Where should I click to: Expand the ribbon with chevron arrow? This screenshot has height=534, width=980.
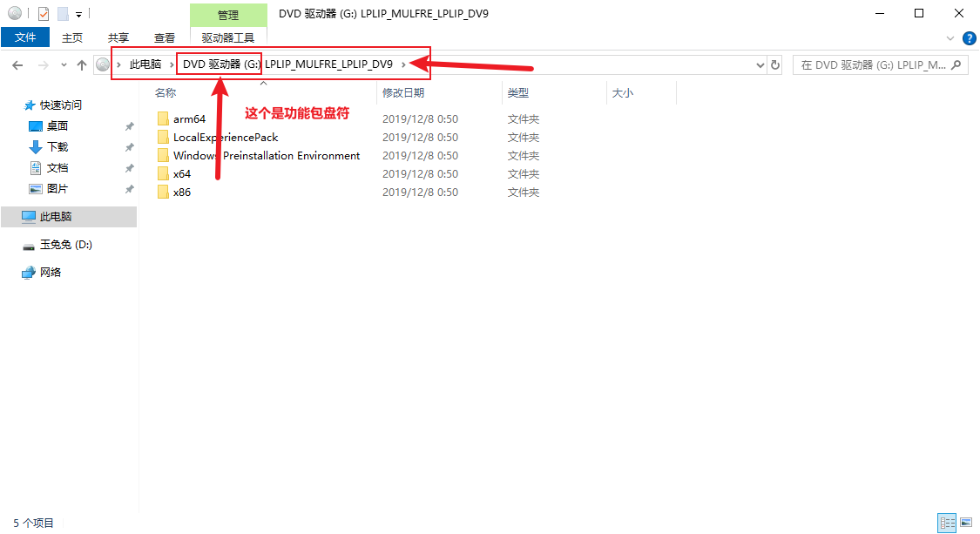click(950, 38)
